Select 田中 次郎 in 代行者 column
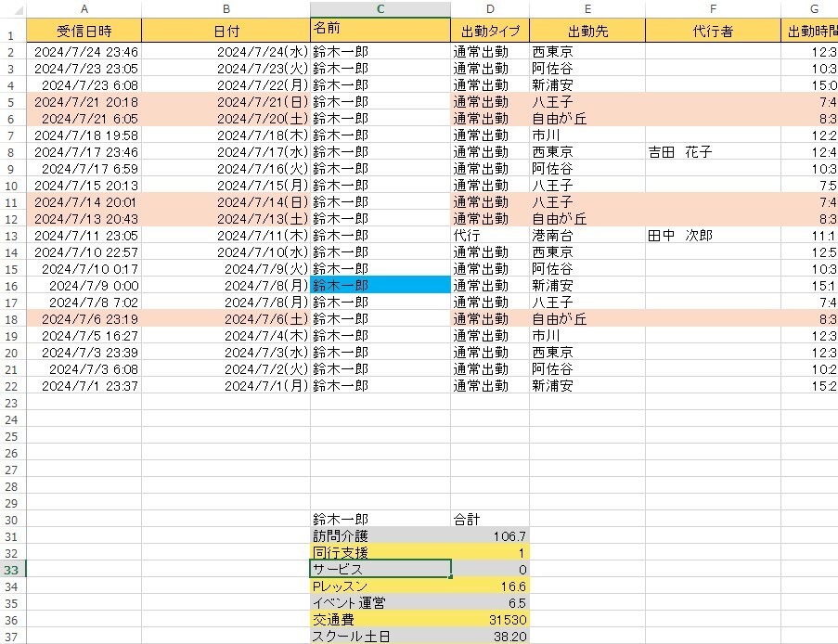The width and height of the screenshot is (838, 644). (x=713, y=235)
